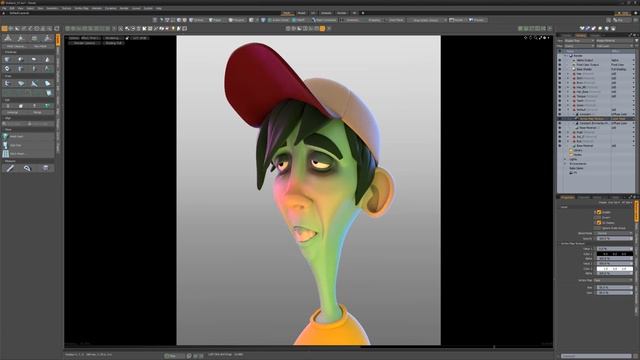Expand the Environments tree item
The image size is (640, 360).
(x=565, y=164)
